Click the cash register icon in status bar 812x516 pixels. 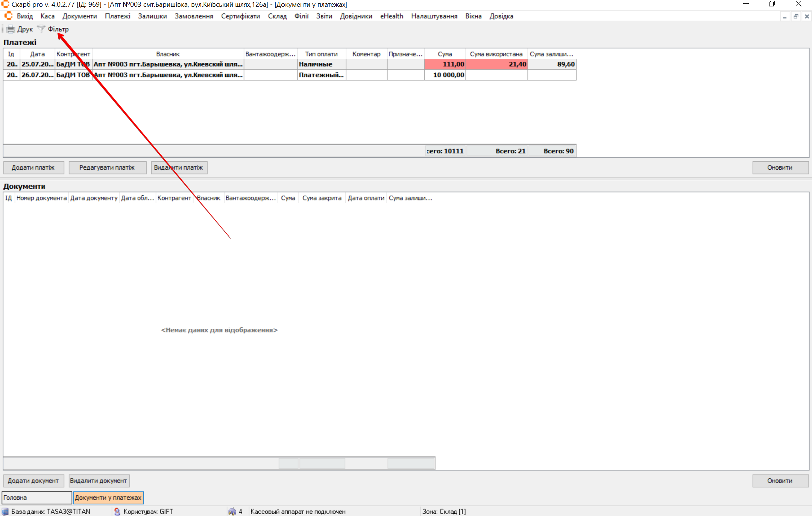(x=232, y=511)
